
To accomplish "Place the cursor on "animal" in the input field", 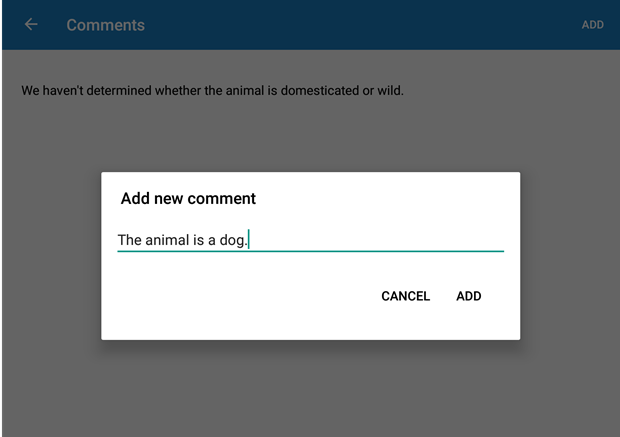I will 168,240.
